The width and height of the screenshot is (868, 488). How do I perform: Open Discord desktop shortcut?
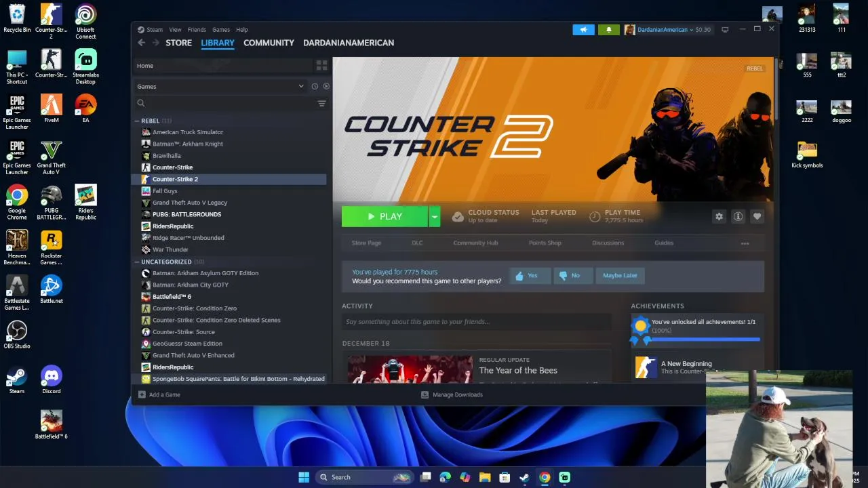[52, 380]
